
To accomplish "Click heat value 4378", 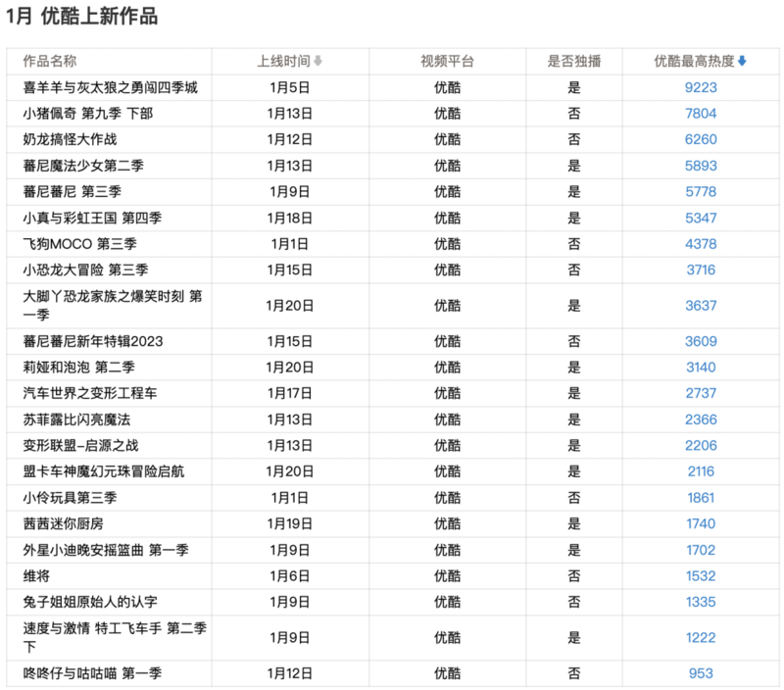I will (701, 244).
